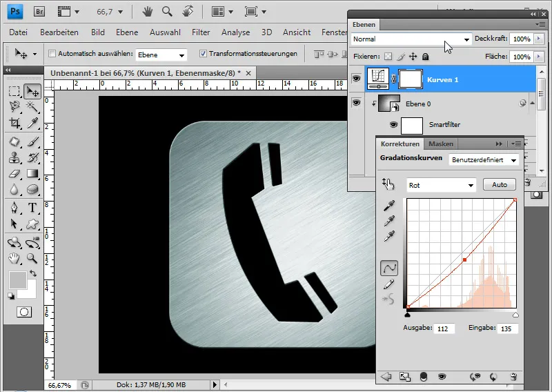Toggle Quick Mask mode
The image size is (552, 392).
point(24,312)
